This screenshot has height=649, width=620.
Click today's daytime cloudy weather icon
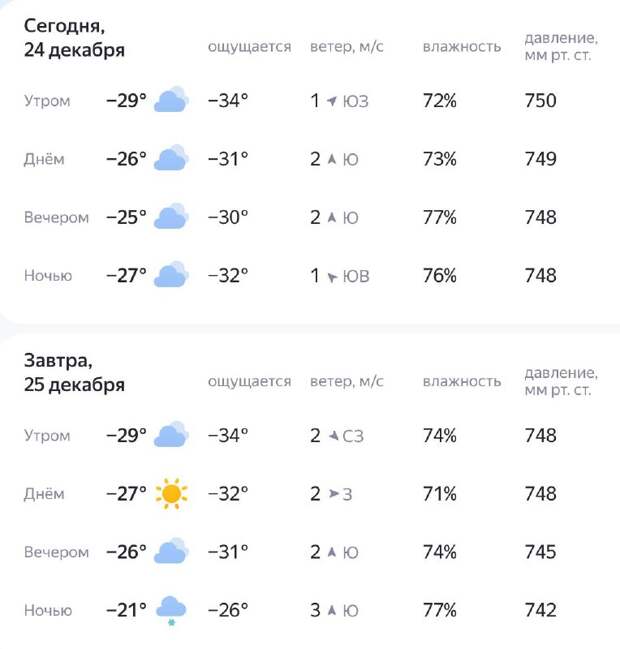(171, 159)
